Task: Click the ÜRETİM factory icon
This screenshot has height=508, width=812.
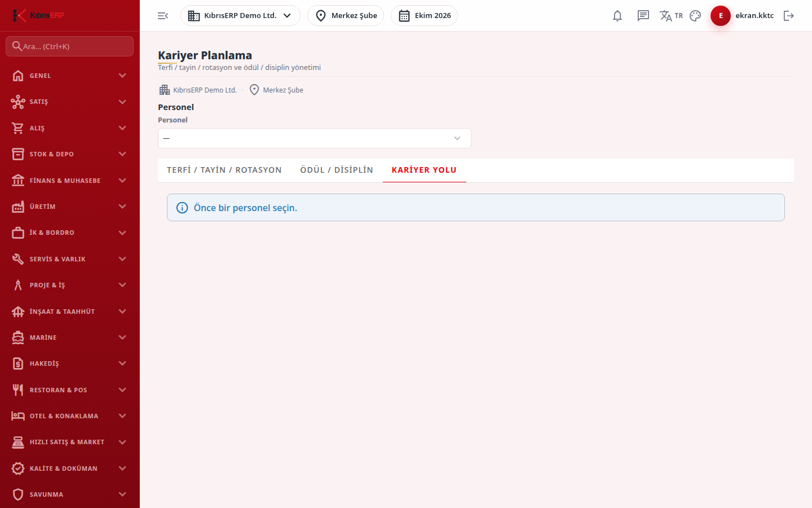Action: [x=18, y=207]
